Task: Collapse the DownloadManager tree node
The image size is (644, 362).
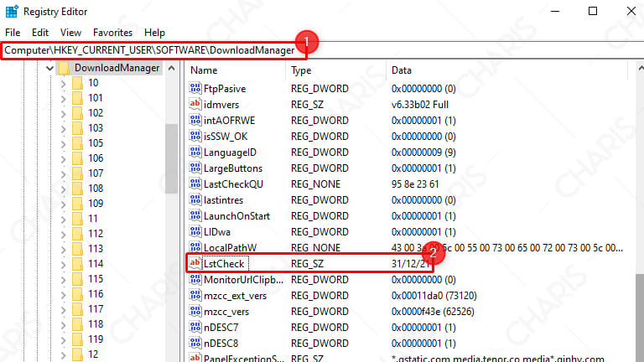Action: [49, 68]
